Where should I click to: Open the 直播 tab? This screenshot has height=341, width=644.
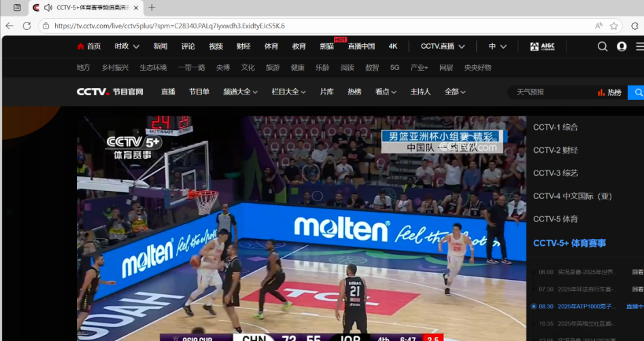[168, 92]
